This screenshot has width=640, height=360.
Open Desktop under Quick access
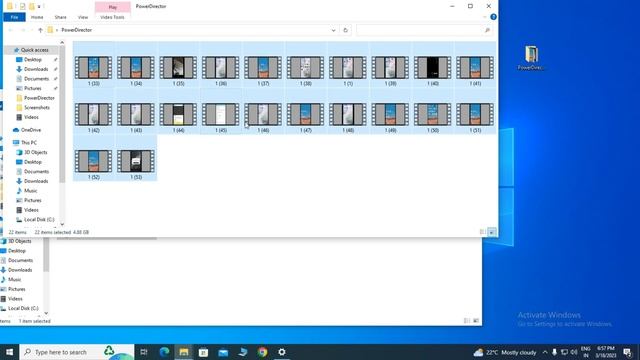click(x=33, y=60)
